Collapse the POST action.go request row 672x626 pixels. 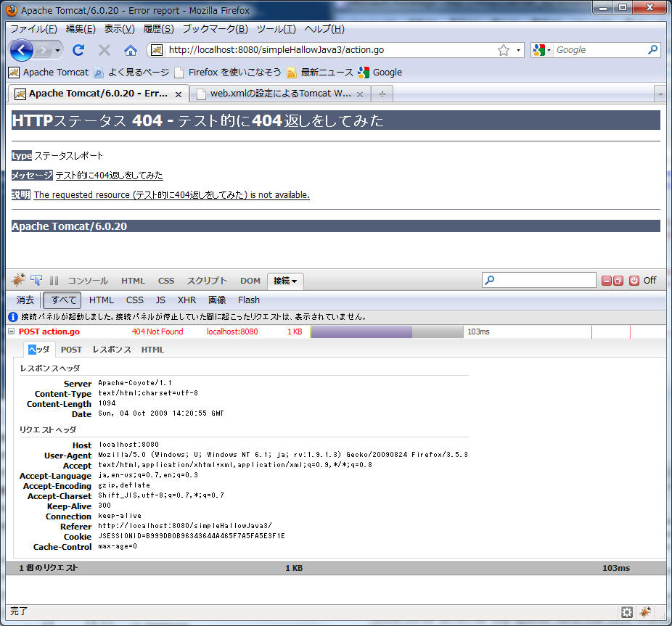pos(11,331)
